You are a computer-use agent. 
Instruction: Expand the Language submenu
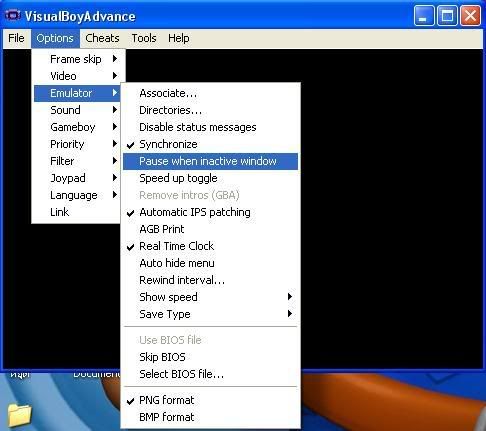click(x=77, y=195)
